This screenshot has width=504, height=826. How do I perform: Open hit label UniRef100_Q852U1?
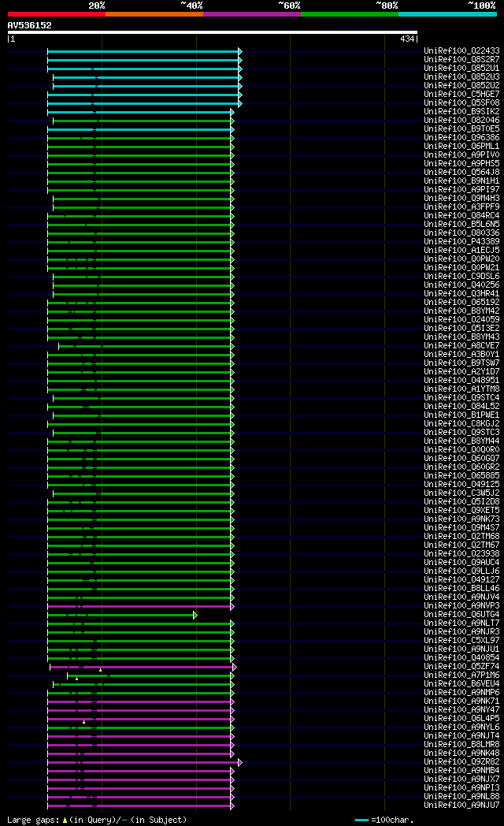coord(461,69)
